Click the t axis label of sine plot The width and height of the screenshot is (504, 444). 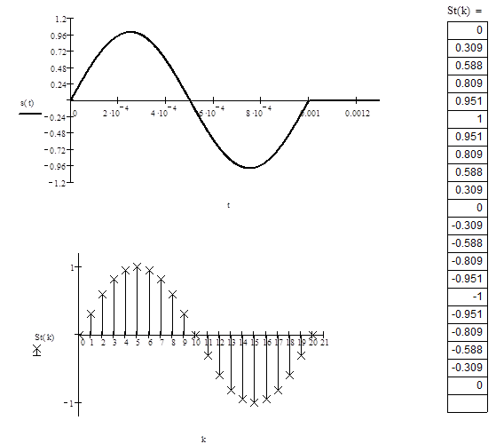pos(229,205)
